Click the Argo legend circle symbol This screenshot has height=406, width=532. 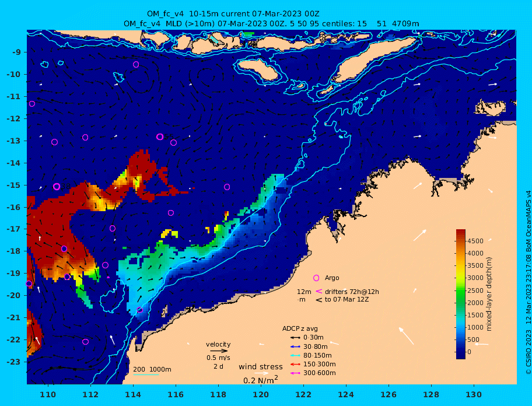click(x=316, y=278)
